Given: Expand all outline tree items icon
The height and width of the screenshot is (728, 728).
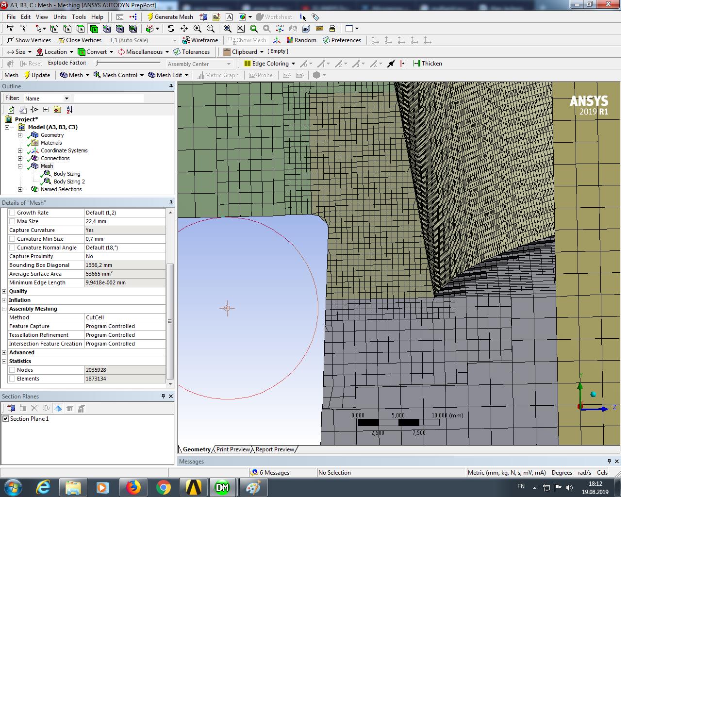Looking at the screenshot, I should click(46, 110).
